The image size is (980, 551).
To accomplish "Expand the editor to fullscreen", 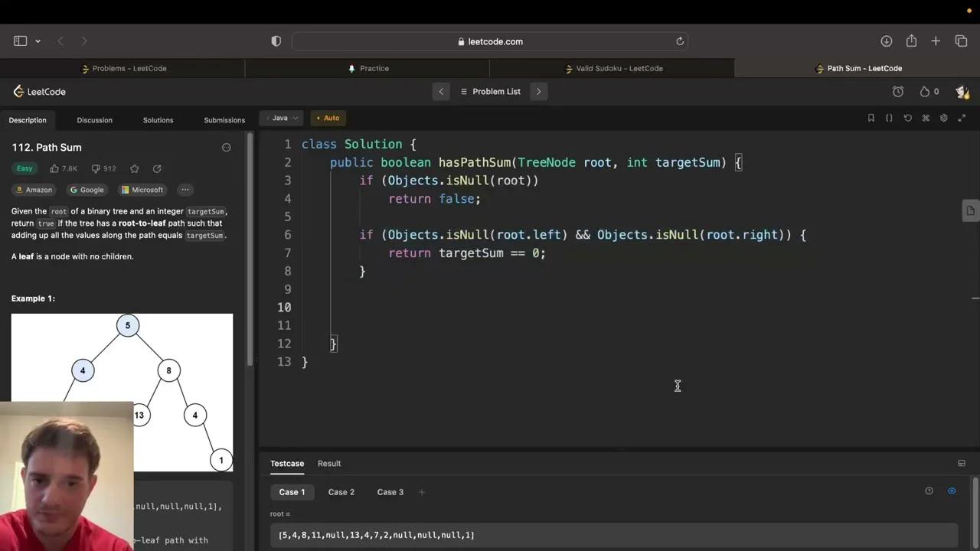I will click(962, 118).
